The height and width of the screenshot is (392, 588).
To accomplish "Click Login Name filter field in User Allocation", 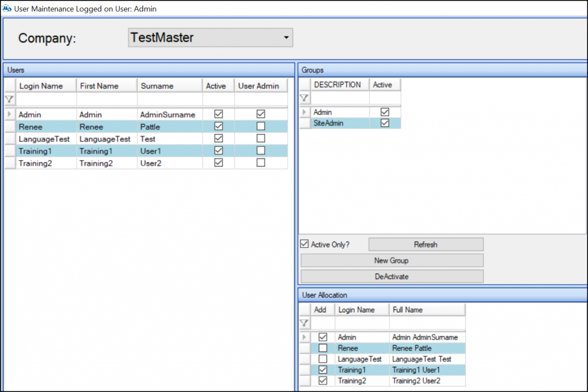I will (x=362, y=323).
